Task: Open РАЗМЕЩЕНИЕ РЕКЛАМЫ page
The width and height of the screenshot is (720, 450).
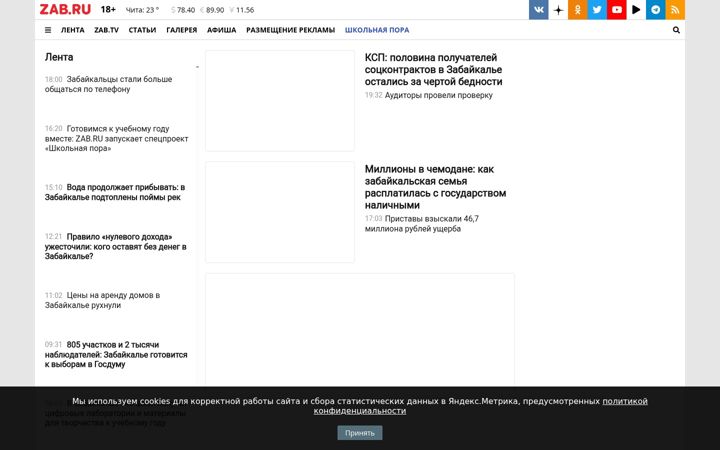Action: click(291, 30)
